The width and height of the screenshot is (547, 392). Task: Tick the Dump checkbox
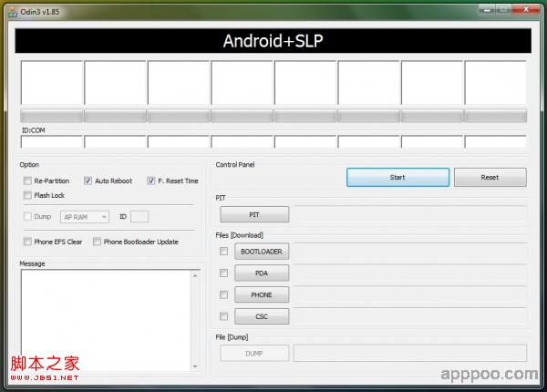click(x=27, y=217)
